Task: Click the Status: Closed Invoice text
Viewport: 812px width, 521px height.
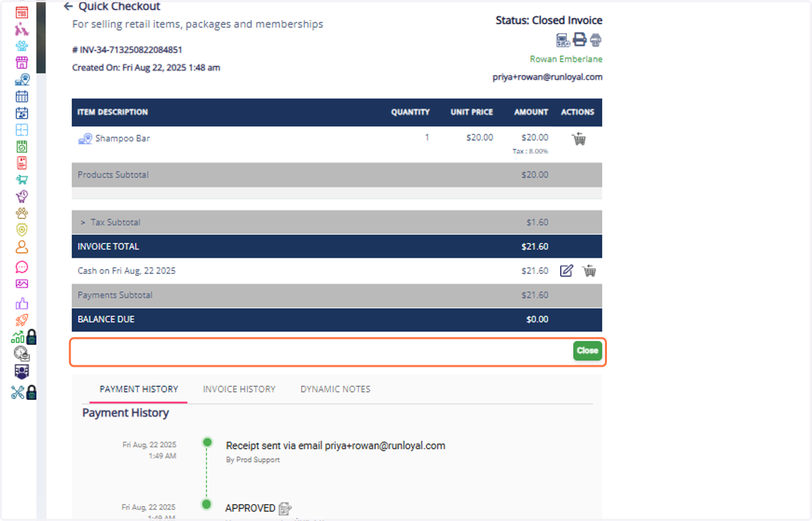Action: point(549,20)
